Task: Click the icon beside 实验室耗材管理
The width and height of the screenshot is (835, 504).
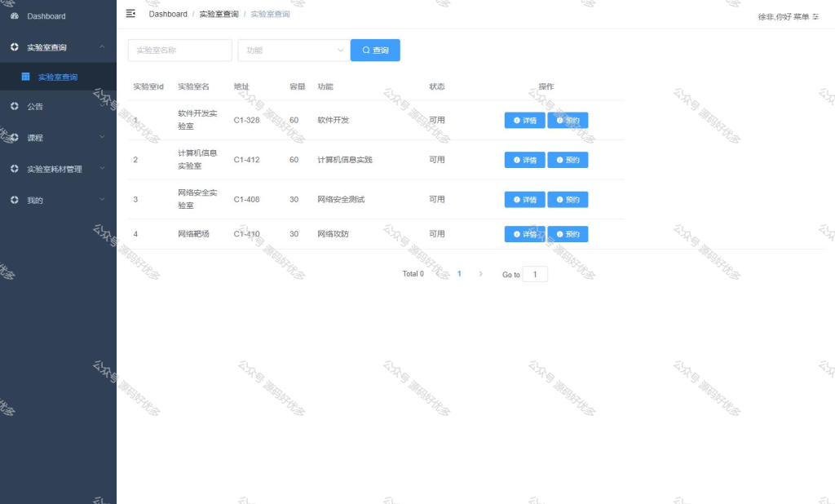Action: point(15,169)
